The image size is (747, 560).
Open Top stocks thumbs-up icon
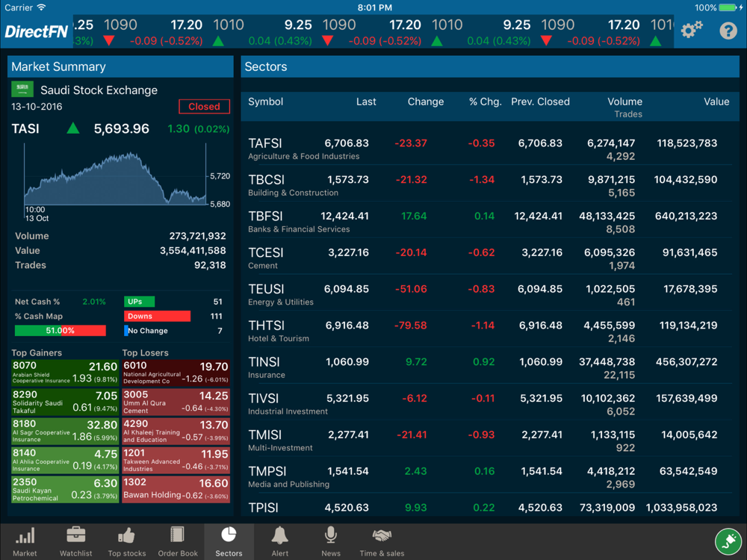click(x=127, y=535)
